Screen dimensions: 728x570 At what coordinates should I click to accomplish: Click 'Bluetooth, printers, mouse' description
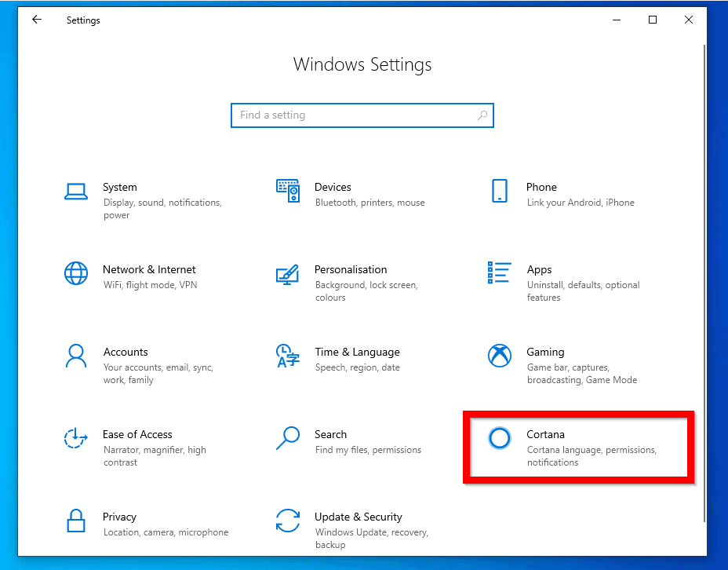(x=370, y=203)
